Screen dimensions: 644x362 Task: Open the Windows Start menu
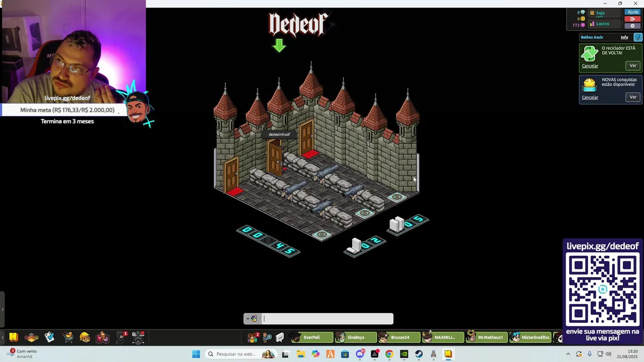(x=196, y=354)
